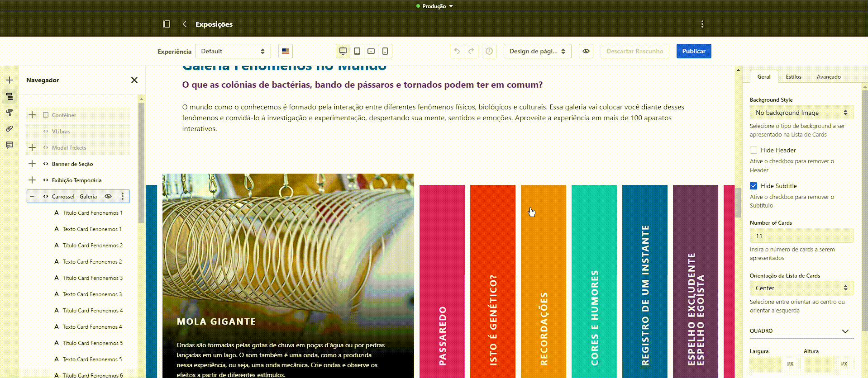Toggle the sidebar panel icon
The image size is (868, 378).
(167, 24)
